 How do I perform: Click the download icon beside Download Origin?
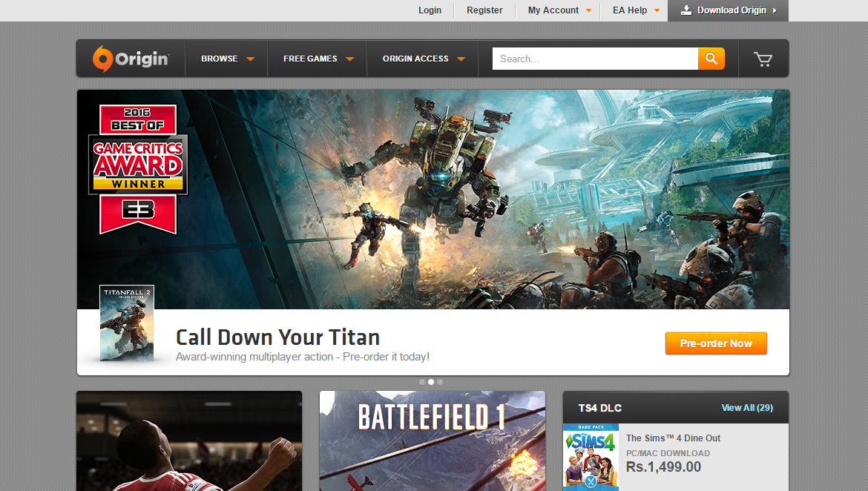point(686,10)
